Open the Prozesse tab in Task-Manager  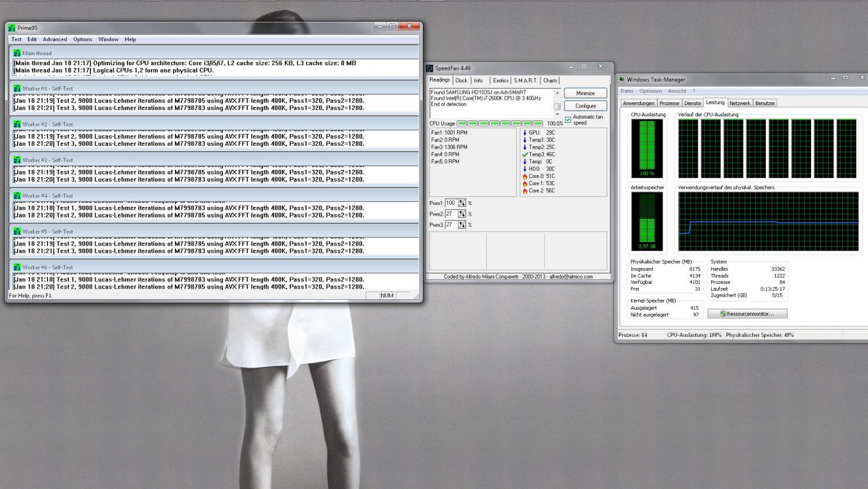click(x=669, y=103)
